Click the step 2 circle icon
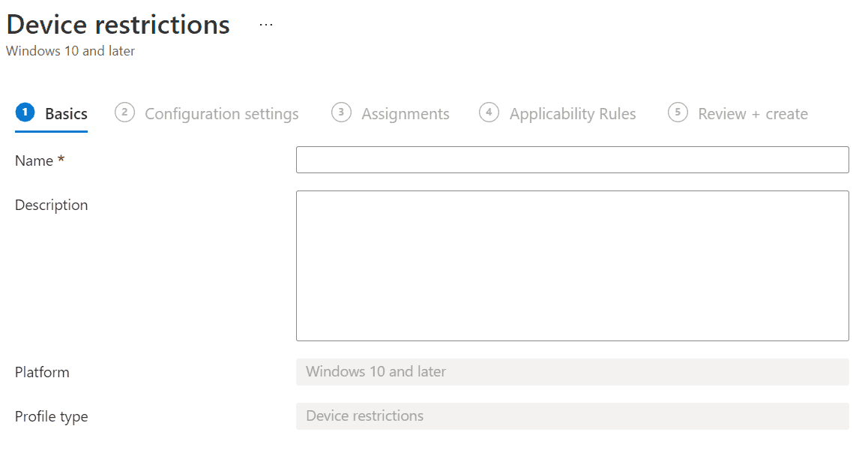The width and height of the screenshot is (868, 453). click(x=124, y=112)
